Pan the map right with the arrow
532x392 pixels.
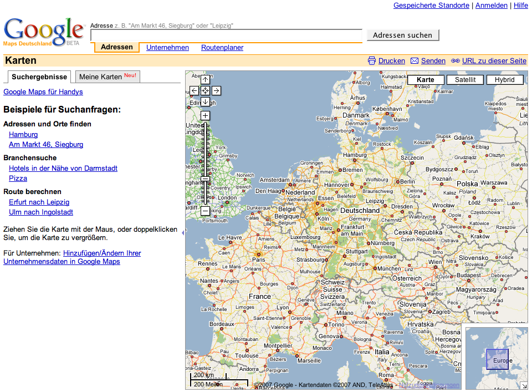[x=217, y=90]
